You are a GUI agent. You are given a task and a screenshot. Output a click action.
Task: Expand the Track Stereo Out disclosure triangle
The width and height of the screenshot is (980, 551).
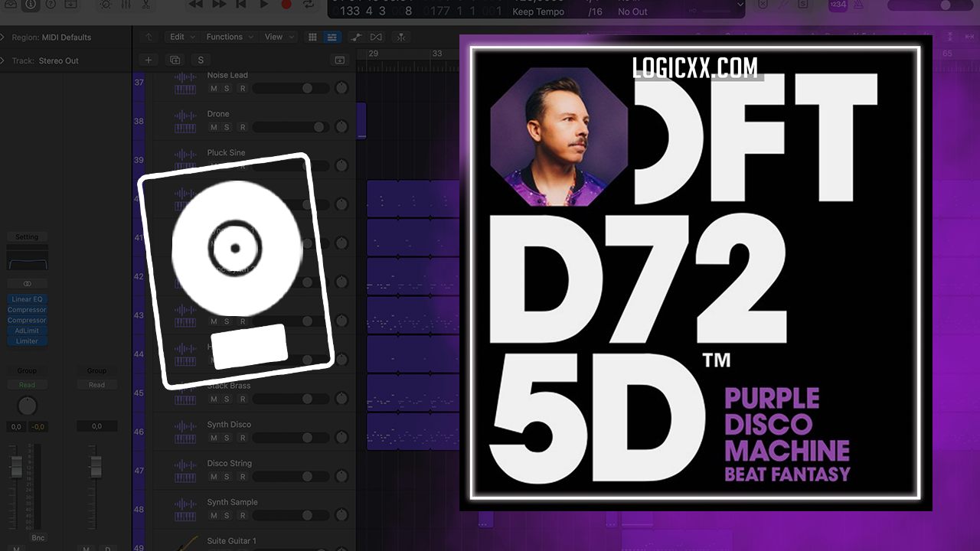point(3,60)
